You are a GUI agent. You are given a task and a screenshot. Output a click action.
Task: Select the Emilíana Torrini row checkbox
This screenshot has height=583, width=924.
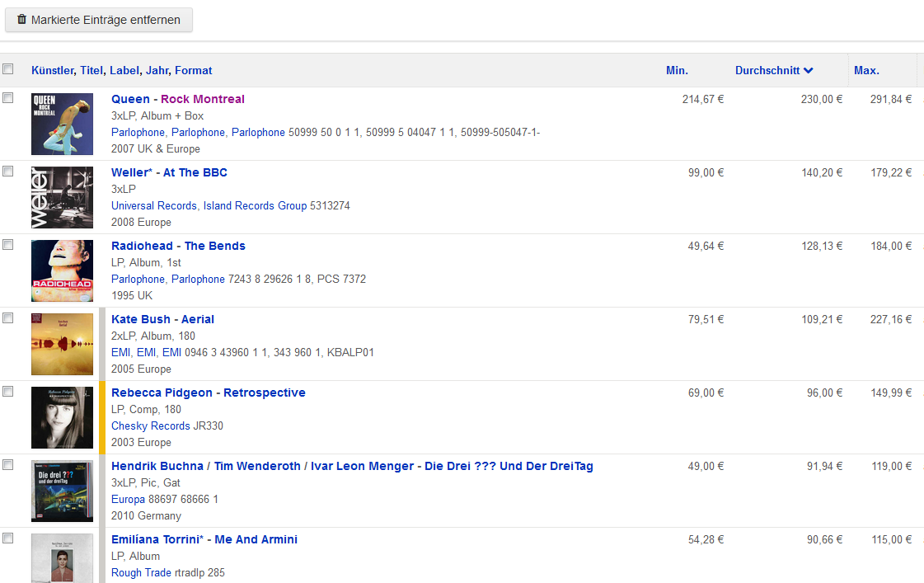coord(7,538)
